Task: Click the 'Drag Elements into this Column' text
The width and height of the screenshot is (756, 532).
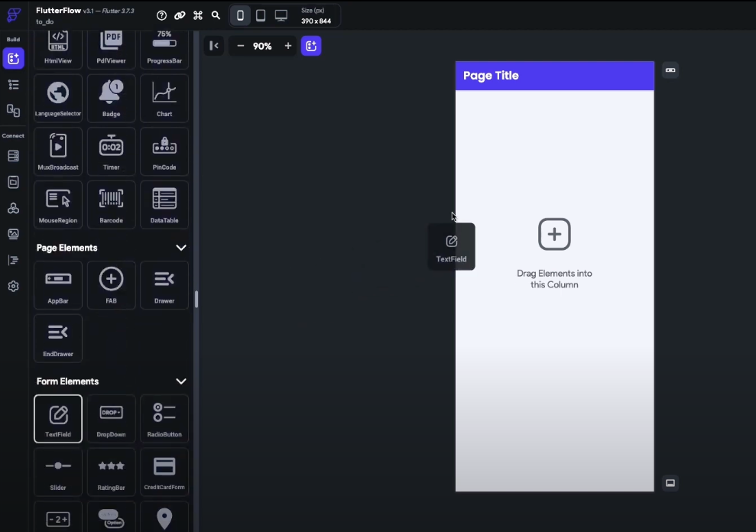Action: pyautogui.click(x=554, y=279)
